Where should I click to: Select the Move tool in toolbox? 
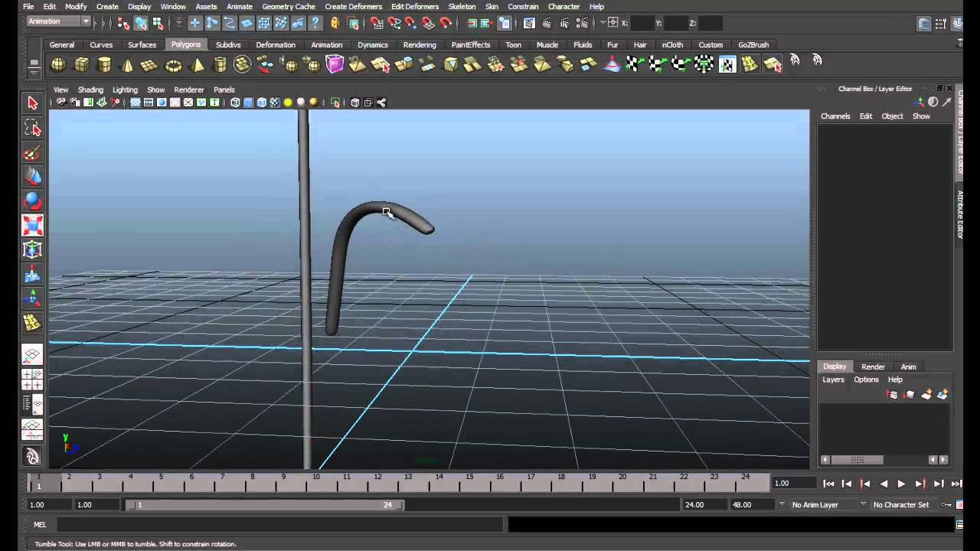click(x=32, y=177)
